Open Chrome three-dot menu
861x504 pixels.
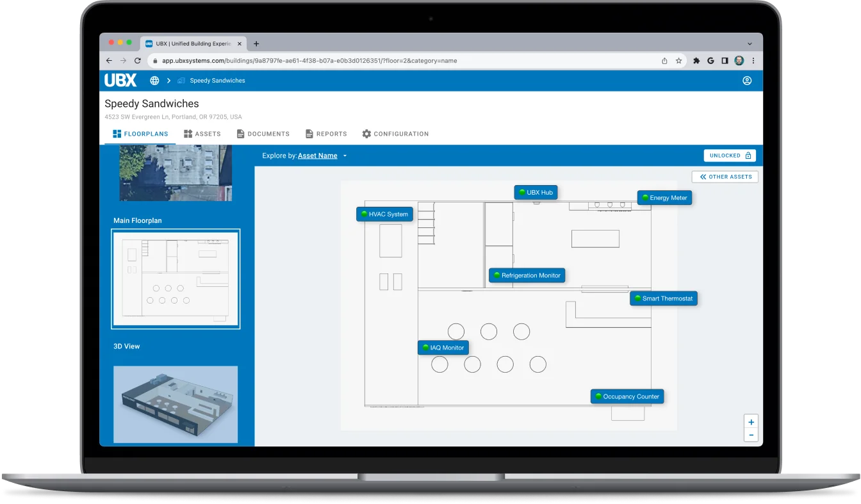pos(753,61)
